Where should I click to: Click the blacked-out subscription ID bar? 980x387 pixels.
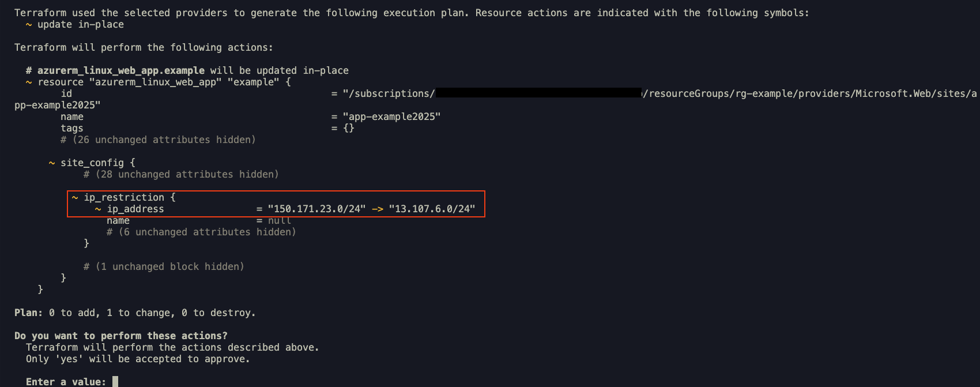[538, 93]
